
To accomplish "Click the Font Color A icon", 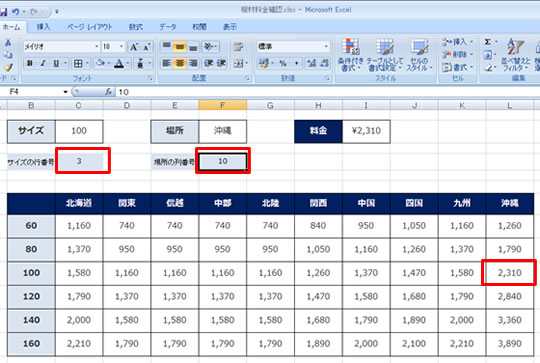I will 119,63.
